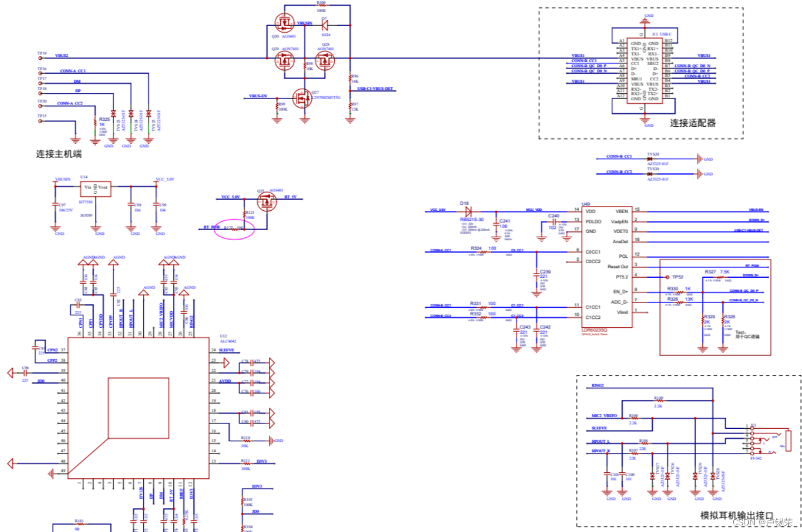Click the ALC4042 part name text
Image resolution: width=802 pixels, height=532 pixels.
[x=227, y=341]
